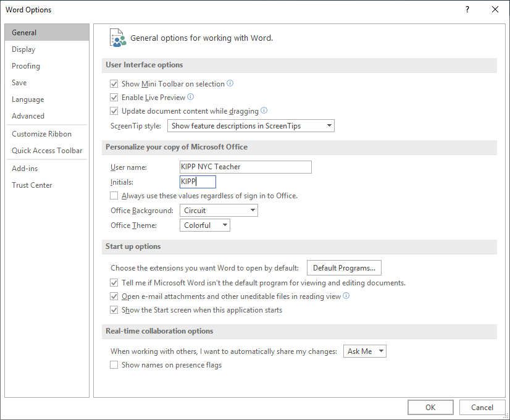Open the Trust Center category
This screenshot has height=420, width=510.
coord(47,185)
